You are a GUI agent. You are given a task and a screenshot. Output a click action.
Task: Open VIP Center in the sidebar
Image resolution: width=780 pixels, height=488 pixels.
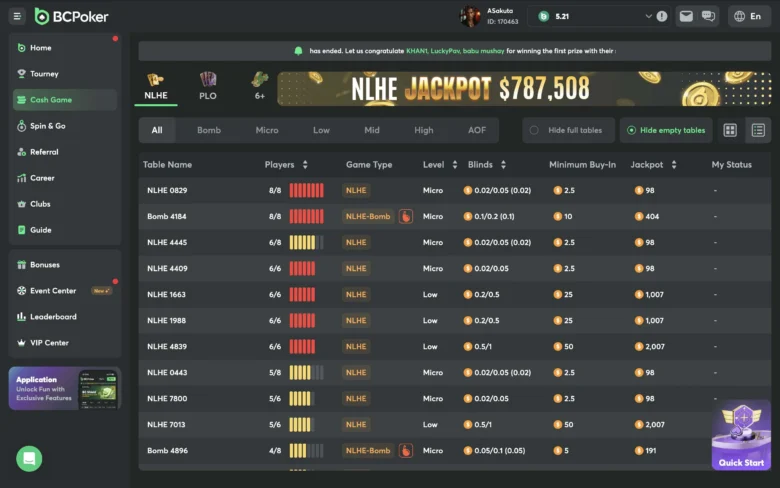coord(65,343)
